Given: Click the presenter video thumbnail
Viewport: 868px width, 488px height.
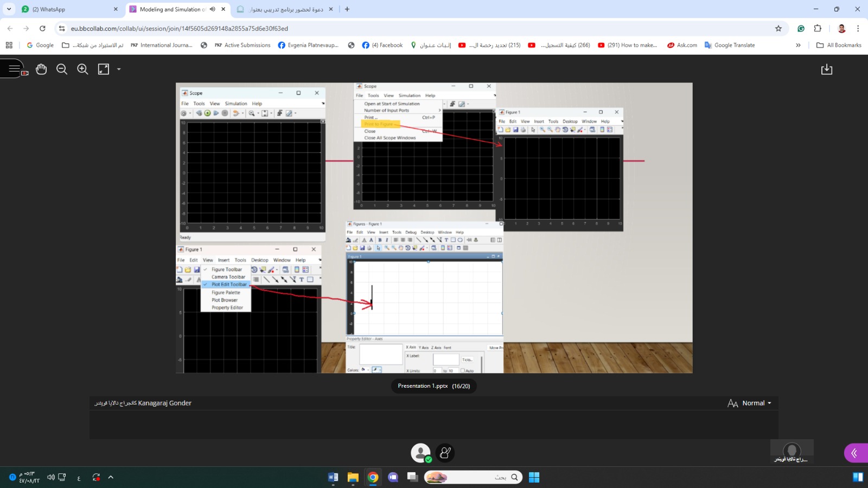Looking at the screenshot, I should [792, 451].
